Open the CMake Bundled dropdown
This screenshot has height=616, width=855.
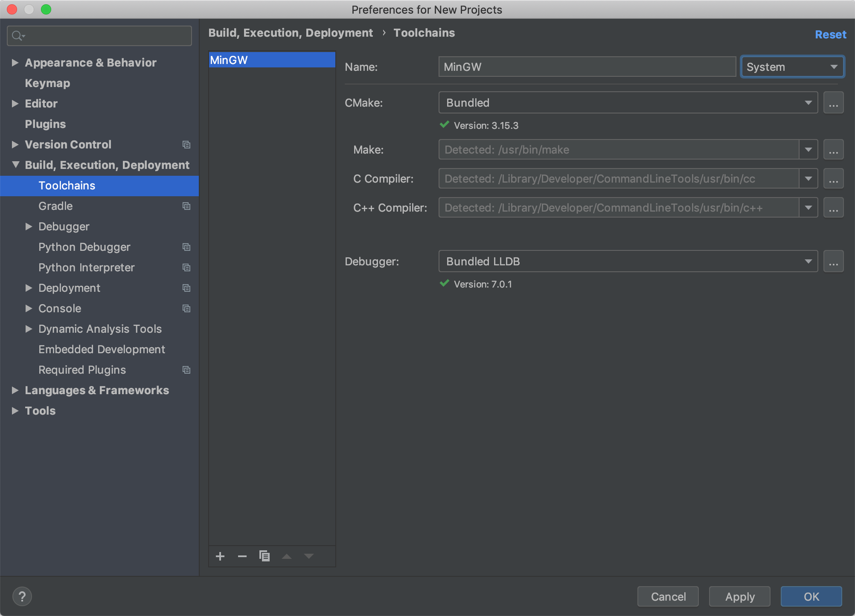pos(628,103)
